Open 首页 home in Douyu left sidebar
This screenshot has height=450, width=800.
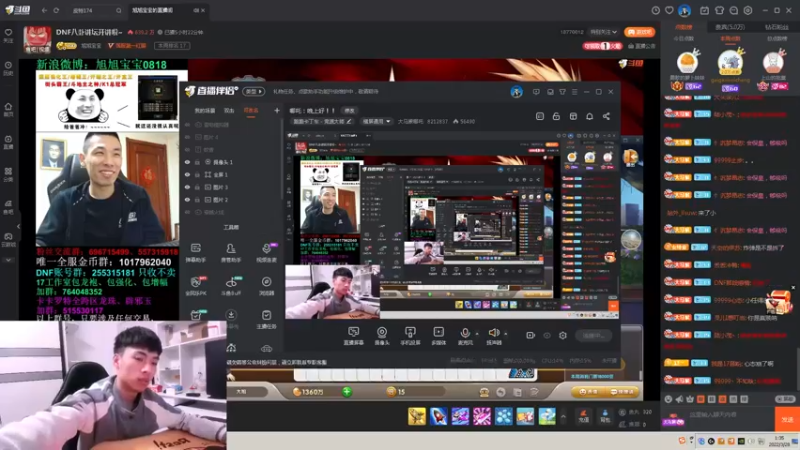tap(8, 109)
